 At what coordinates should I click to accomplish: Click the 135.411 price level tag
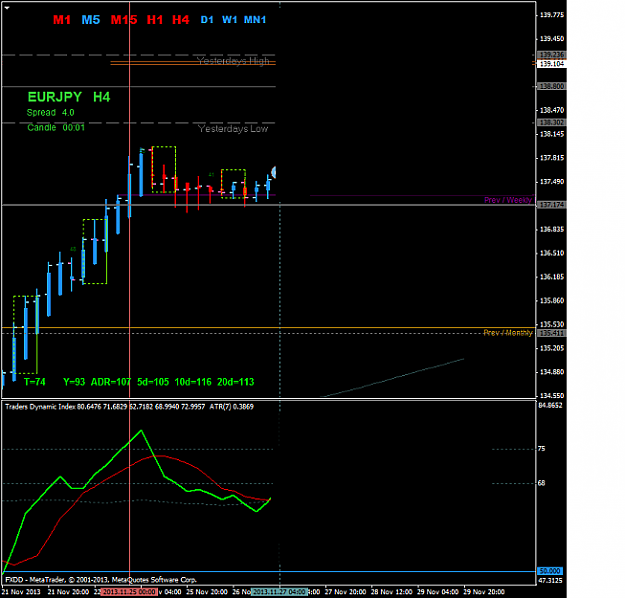(x=552, y=333)
